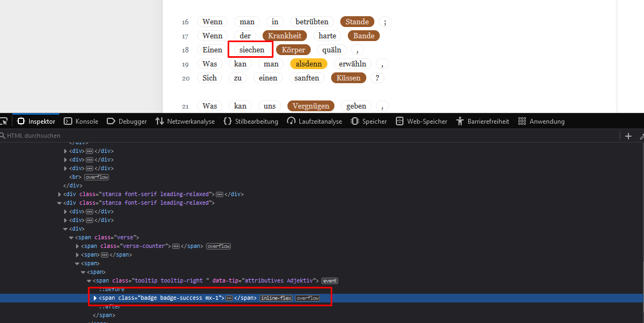Expand the stanza font-serif div
Screen dimensions: 644x323
[x=59, y=194]
